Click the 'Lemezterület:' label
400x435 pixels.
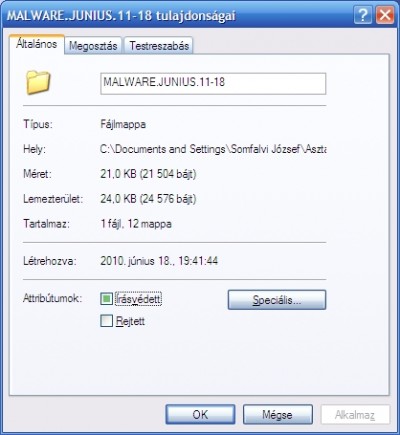(x=53, y=199)
